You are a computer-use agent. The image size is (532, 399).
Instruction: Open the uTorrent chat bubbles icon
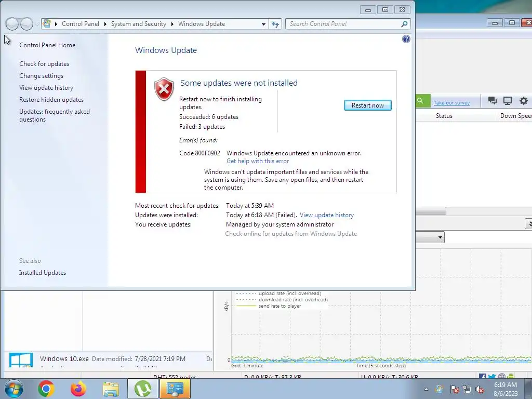pos(493,100)
